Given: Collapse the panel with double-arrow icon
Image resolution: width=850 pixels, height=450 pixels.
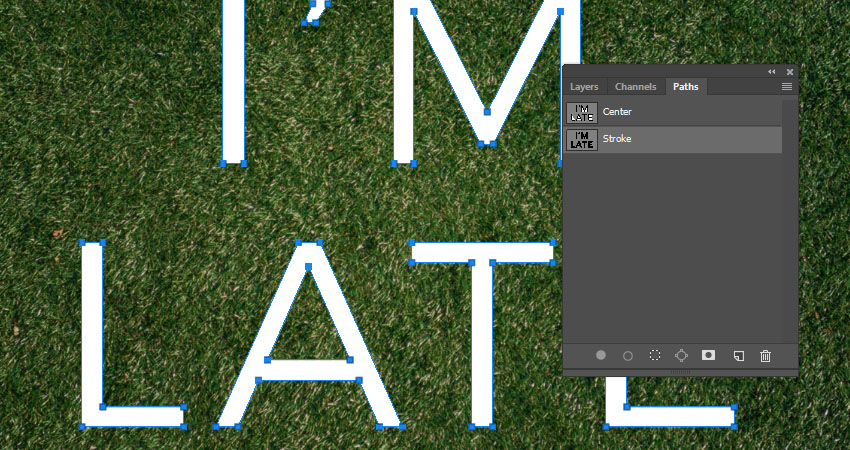Looking at the screenshot, I should [x=771, y=72].
